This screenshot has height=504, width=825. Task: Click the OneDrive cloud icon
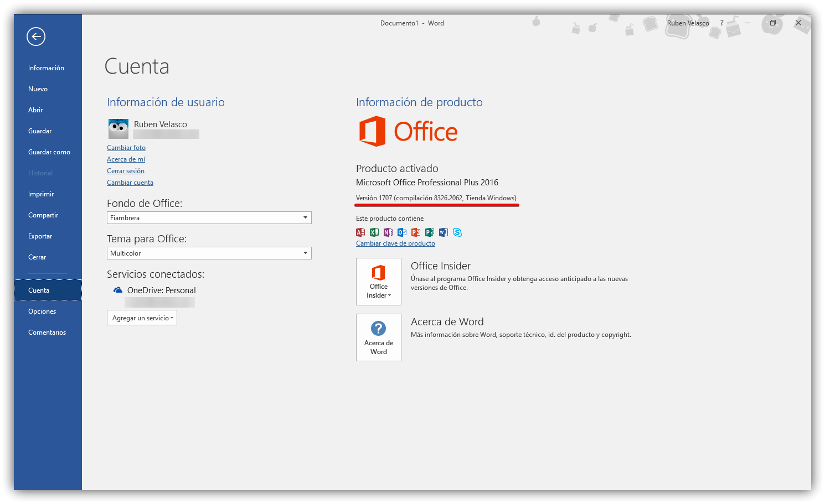(x=118, y=290)
